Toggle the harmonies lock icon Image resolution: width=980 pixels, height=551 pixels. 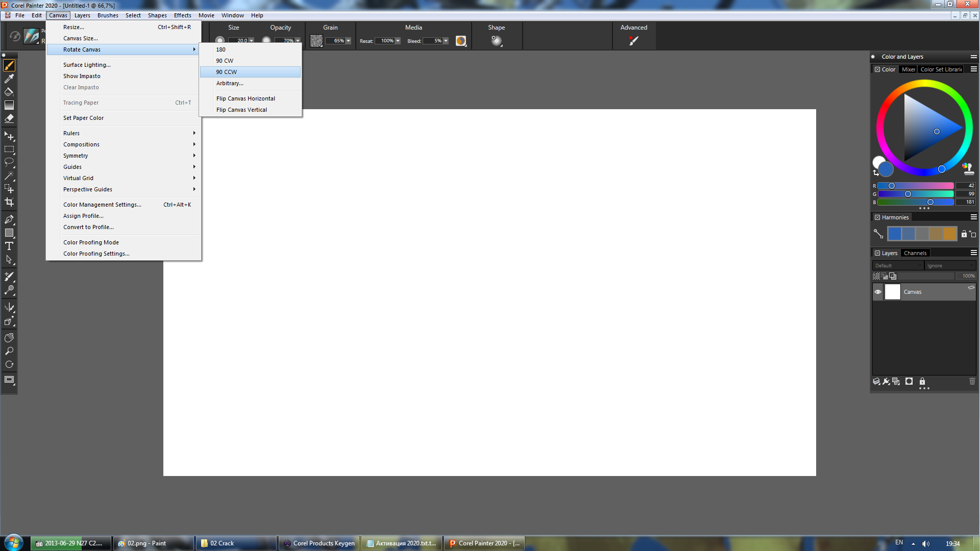(x=964, y=234)
